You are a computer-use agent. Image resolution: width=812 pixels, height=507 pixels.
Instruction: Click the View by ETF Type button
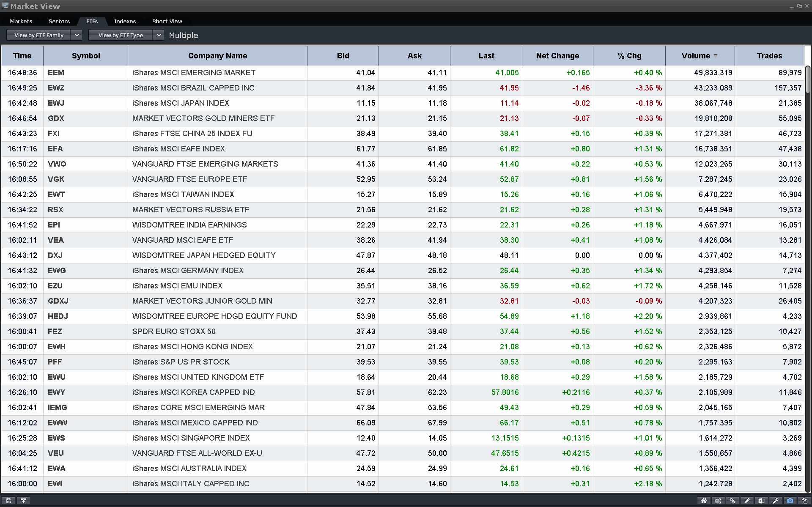tap(121, 35)
